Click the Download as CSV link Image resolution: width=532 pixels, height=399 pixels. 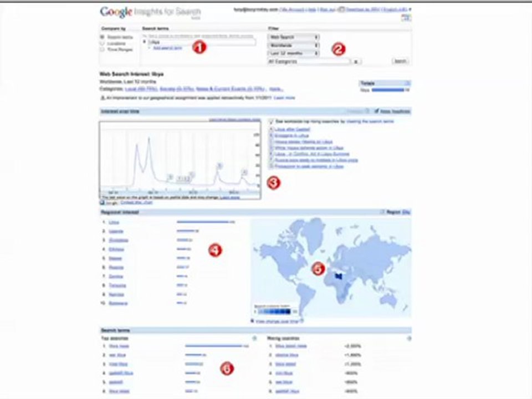[362, 9]
